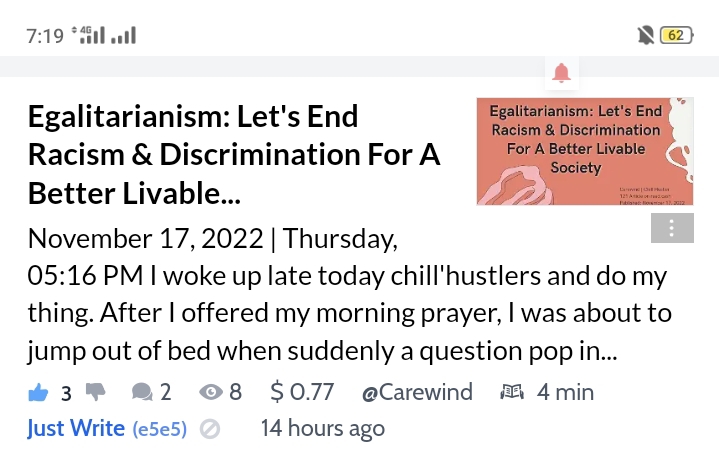The height and width of the screenshot is (460, 719).
Task: Click the blue thumbs-up like icon
Action: (x=38, y=393)
